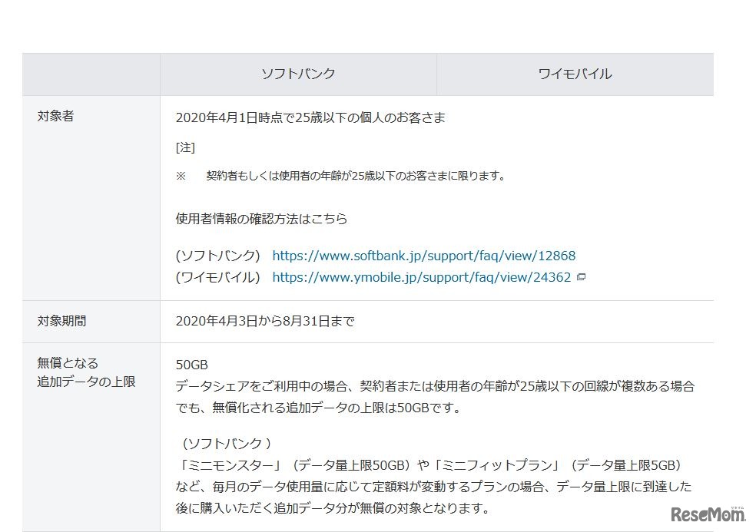The image size is (756, 532).
Task: Click the text 2020年4月1日時点で25歳以下の個人のお客さま
Action: (x=310, y=117)
